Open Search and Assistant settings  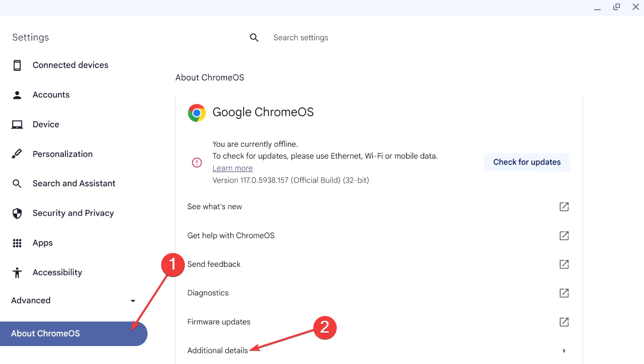74,184
